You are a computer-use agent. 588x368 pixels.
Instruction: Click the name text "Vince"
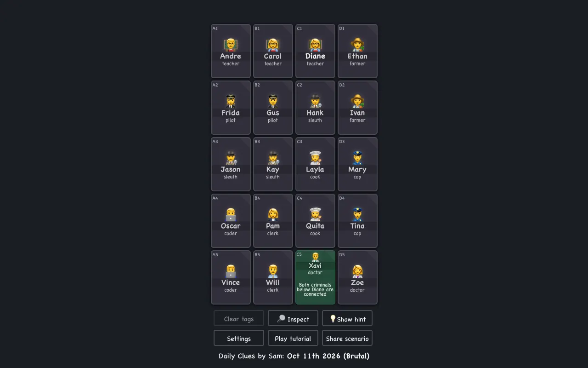(x=231, y=282)
